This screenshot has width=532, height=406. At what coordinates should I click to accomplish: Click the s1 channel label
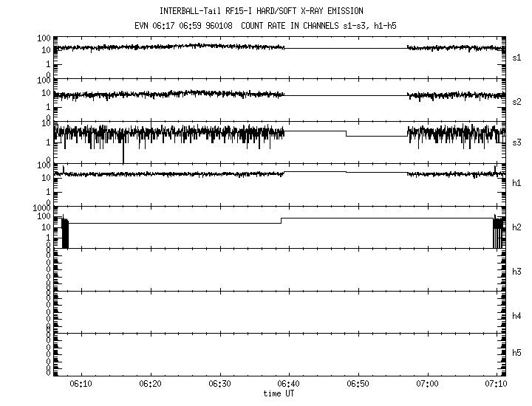[517, 57]
